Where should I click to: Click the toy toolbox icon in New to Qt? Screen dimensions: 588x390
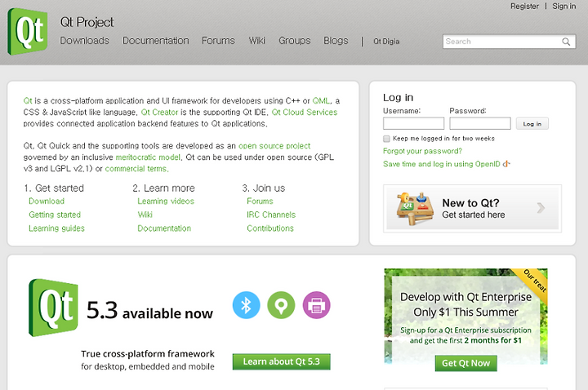[416, 208]
